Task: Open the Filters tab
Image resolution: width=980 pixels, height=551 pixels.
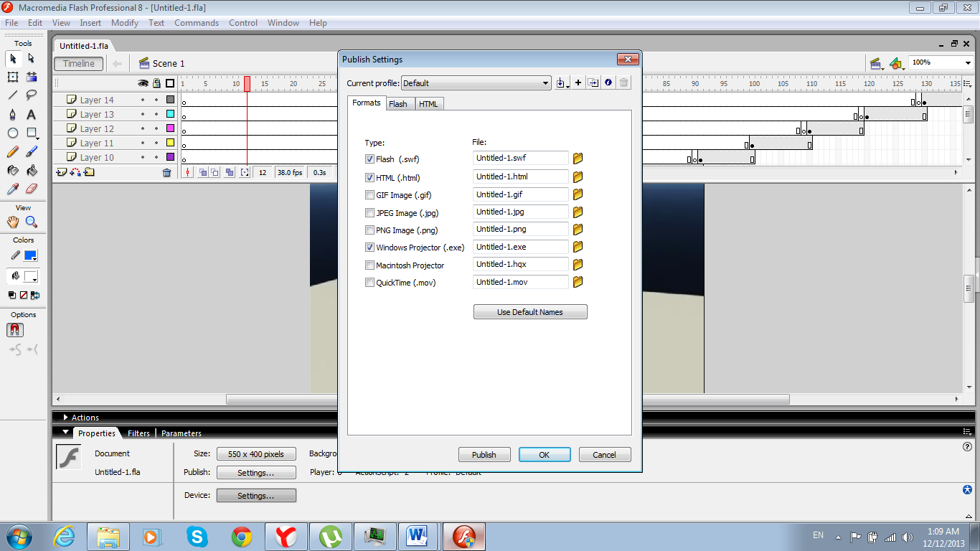Action: (x=139, y=433)
